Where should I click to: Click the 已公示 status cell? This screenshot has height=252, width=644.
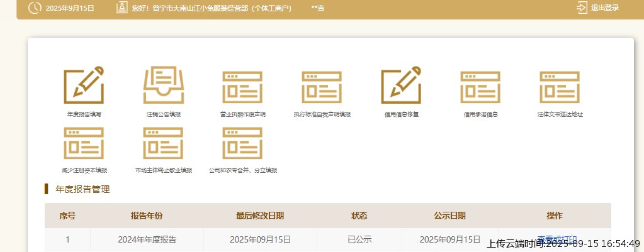tap(359, 239)
